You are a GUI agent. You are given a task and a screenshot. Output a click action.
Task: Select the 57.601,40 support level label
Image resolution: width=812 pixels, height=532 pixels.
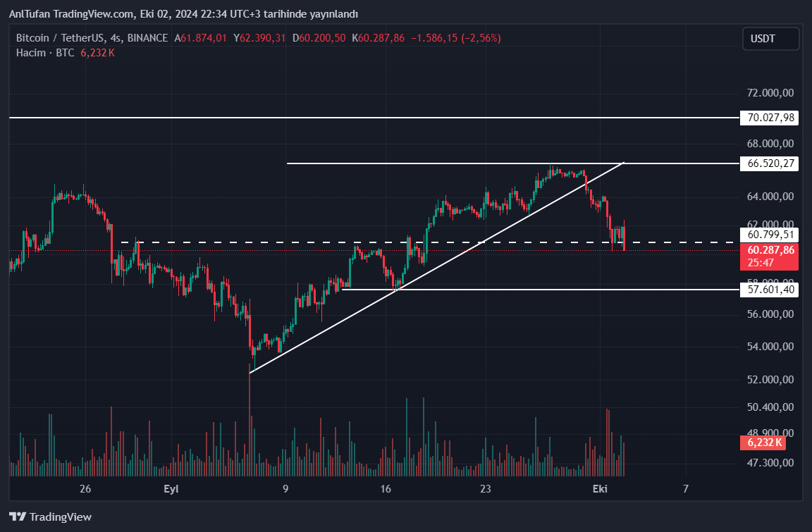click(x=769, y=289)
